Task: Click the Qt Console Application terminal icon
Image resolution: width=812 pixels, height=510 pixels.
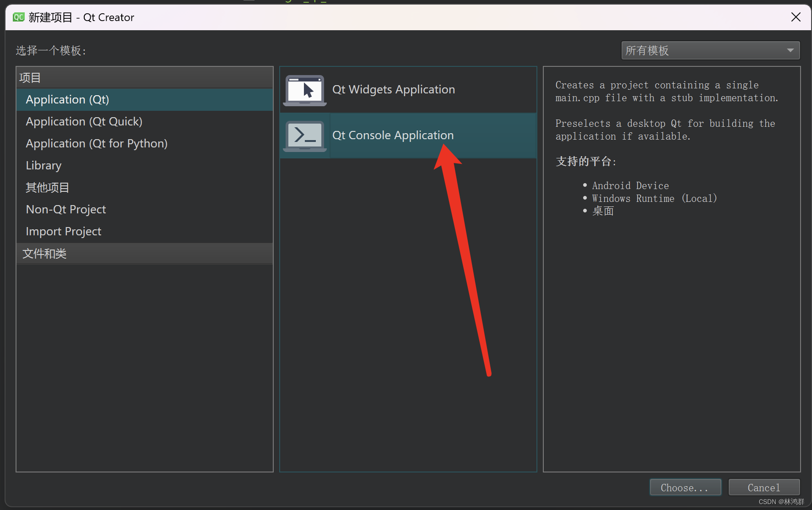Action: pos(305,136)
